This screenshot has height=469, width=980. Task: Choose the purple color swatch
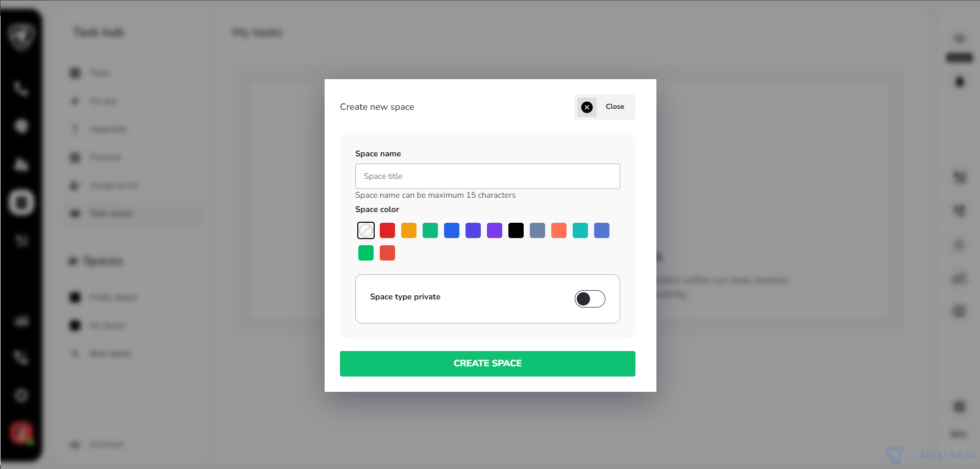(495, 230)
